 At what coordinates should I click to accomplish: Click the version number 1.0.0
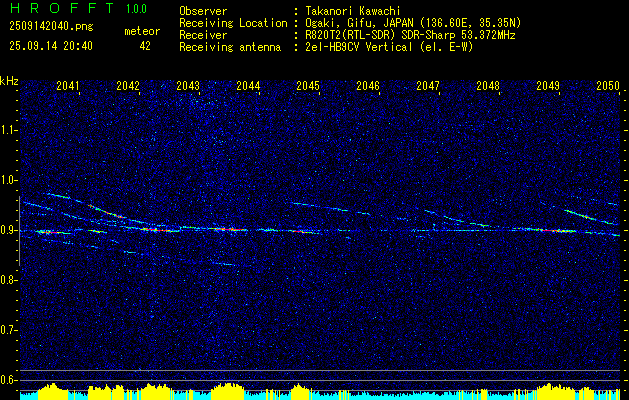point(136,8)
